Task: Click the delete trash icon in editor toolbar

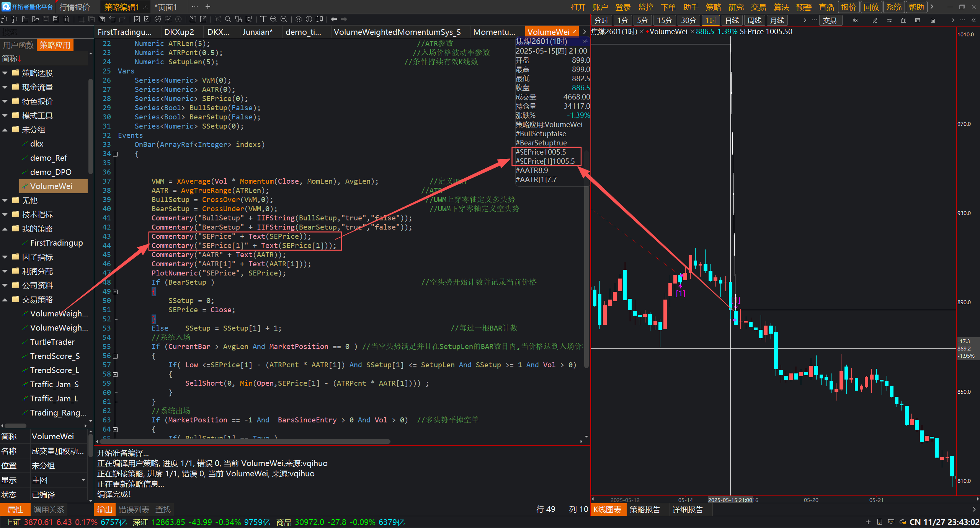Action: click(67, 19)
